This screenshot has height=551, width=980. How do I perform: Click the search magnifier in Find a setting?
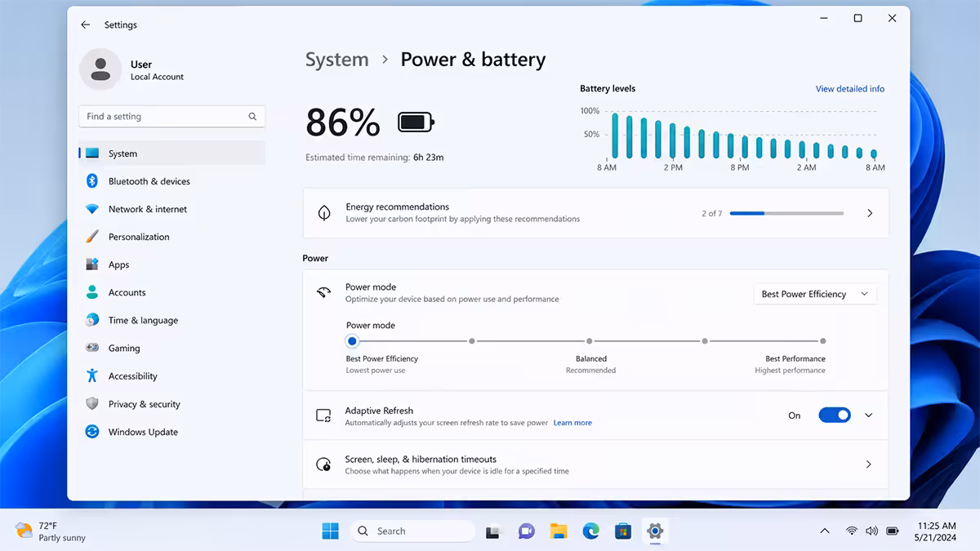pos(252,117)
